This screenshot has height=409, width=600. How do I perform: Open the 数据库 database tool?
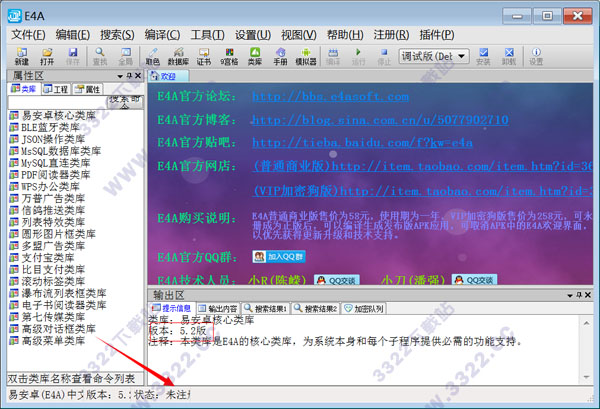(178, 57)
